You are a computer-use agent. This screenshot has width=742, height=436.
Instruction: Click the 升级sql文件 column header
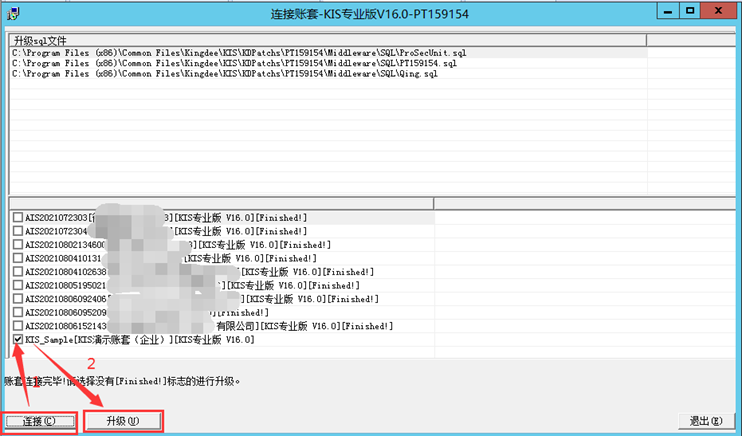[327, 40]
